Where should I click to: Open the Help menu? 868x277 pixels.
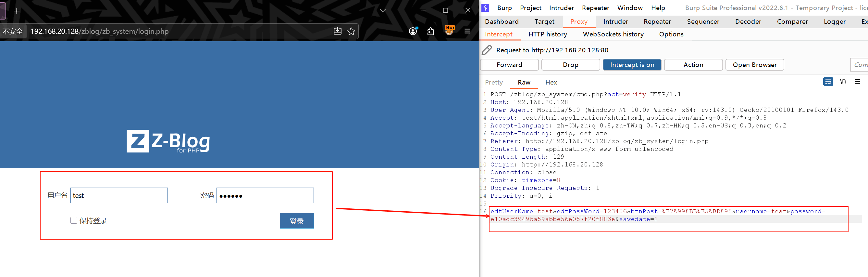pyautogui.click(x=658, y=8)
